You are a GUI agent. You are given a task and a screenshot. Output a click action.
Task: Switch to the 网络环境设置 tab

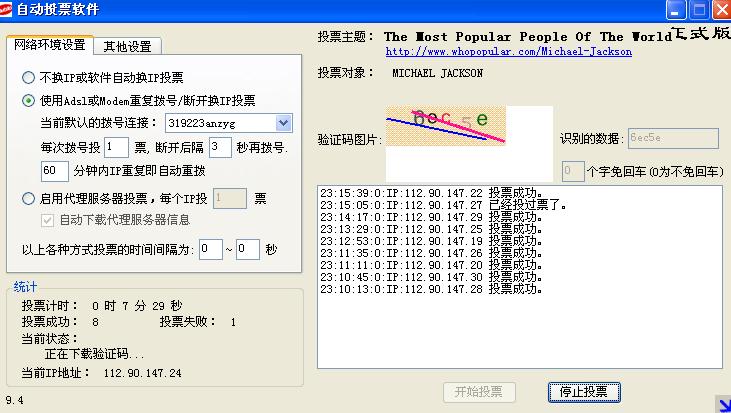pyautogui.click(x=50, y=45)
